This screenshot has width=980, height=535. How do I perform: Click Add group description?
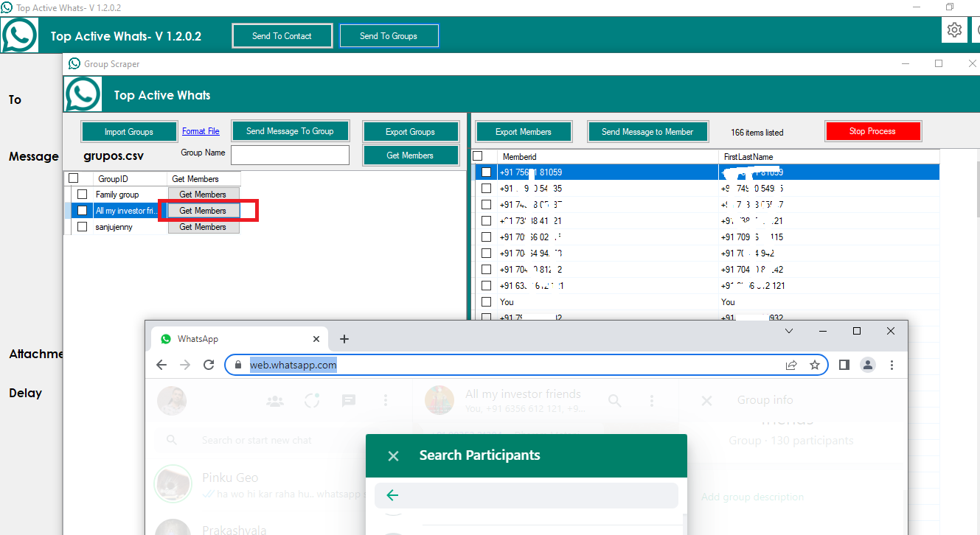tap(752, 497)
